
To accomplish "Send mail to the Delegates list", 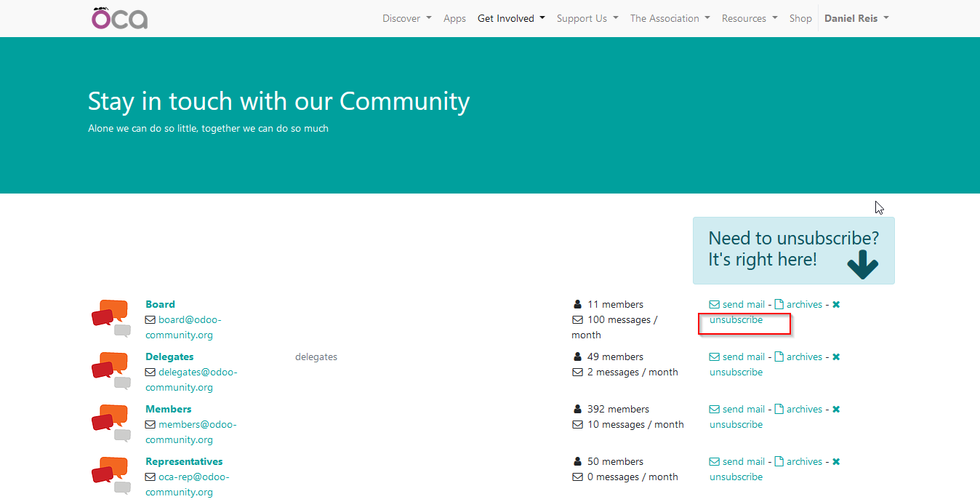I will pyautogui.click(x=743, y=357).
